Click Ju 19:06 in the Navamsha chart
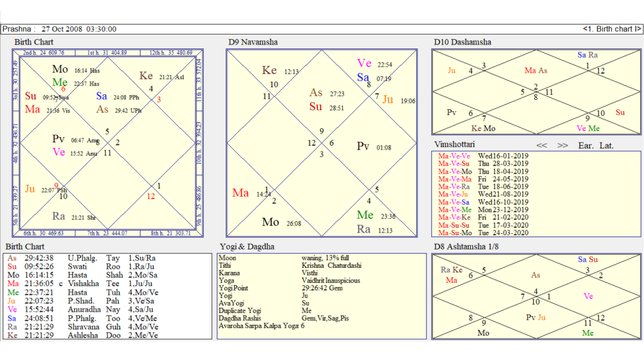Image resolution: width=644 pixels, height=362 pixels. pyautogui.click(x=399, y=100)
